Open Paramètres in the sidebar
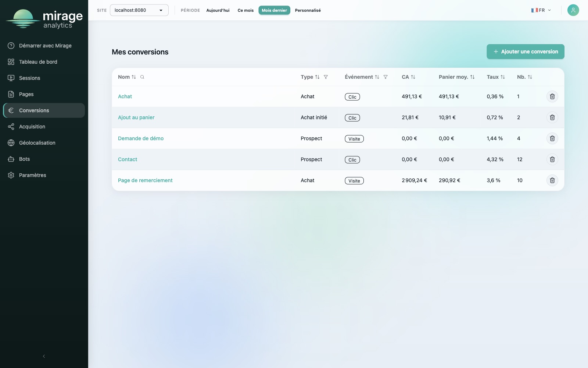Image resolution: width=588 pixels, height=368 pixels. coord(44,175)
